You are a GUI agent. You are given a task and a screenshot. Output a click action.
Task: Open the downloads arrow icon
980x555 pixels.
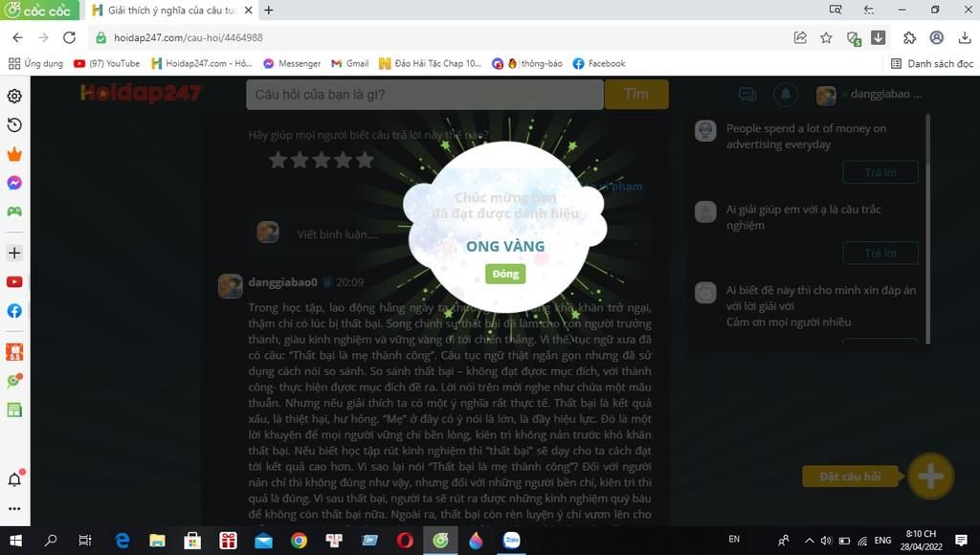pyautogui.click(x=965, y=37)
